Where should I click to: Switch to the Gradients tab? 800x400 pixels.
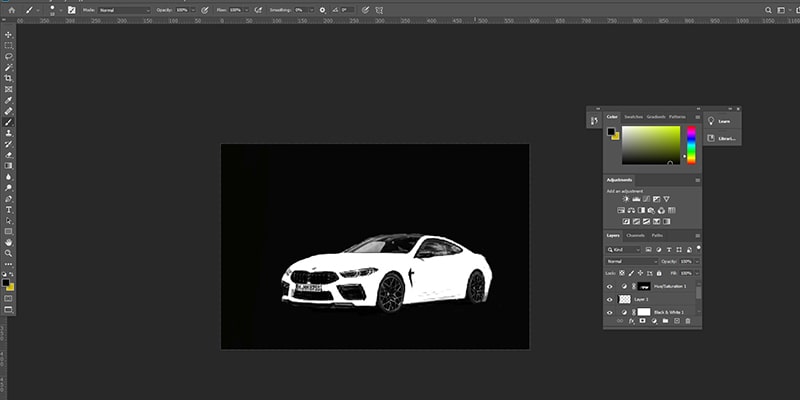pos(656,117)
